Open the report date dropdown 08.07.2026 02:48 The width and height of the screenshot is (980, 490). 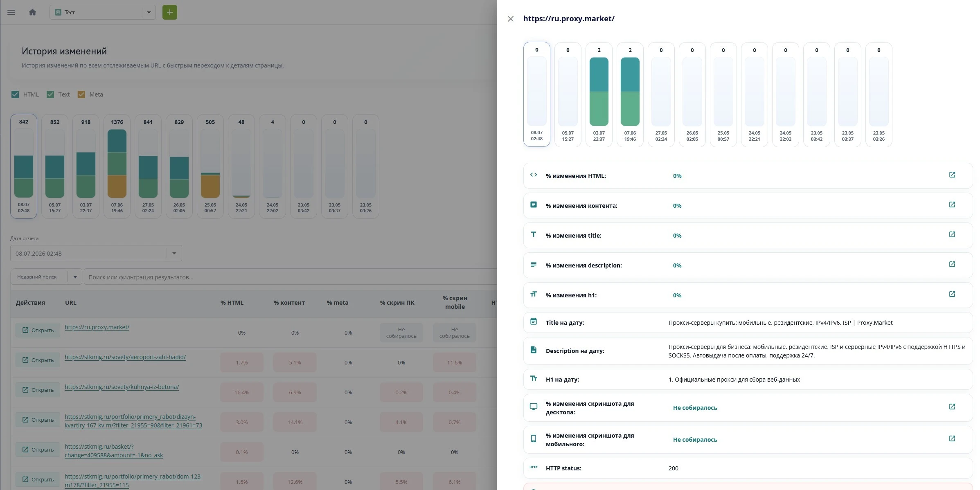[x=96, y=254]
